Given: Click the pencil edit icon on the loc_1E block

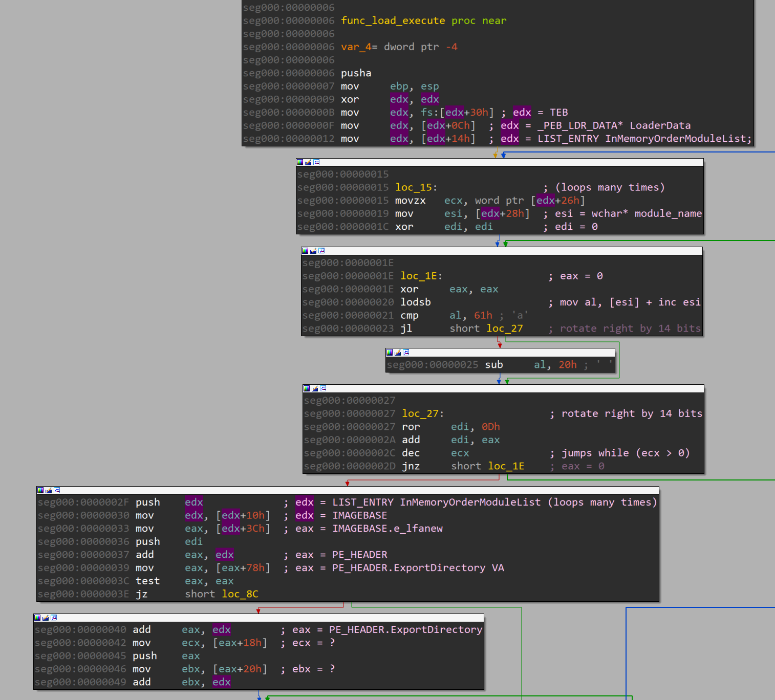Looking at the screenshot, I should pyautogui.click(x=313, y=251).
